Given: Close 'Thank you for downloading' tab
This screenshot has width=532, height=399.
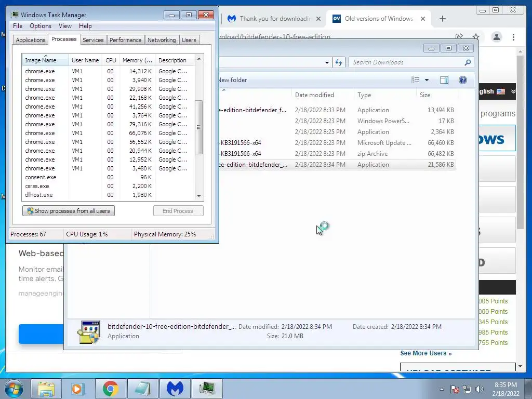Looking at the screenshot, I should 318,19.
